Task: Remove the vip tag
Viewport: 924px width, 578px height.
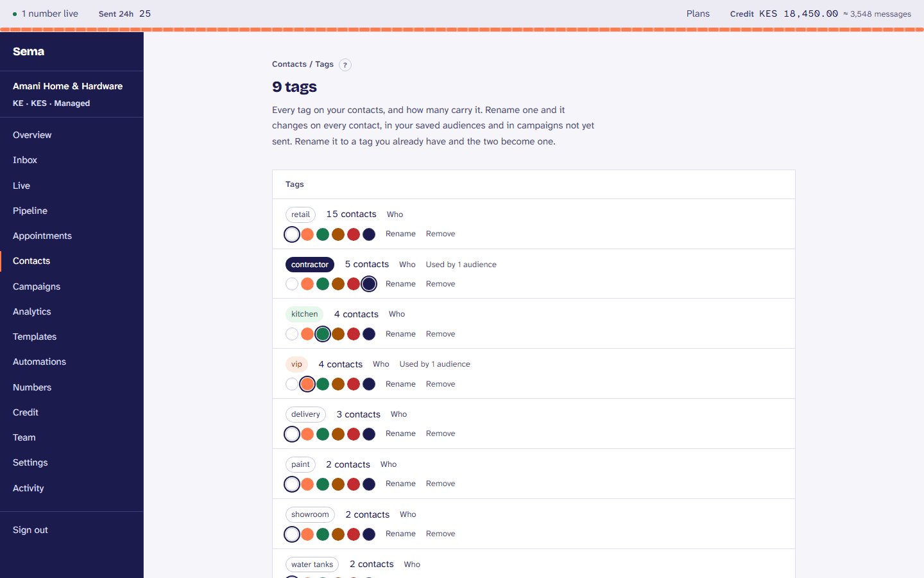Action: tap(441, 384)
